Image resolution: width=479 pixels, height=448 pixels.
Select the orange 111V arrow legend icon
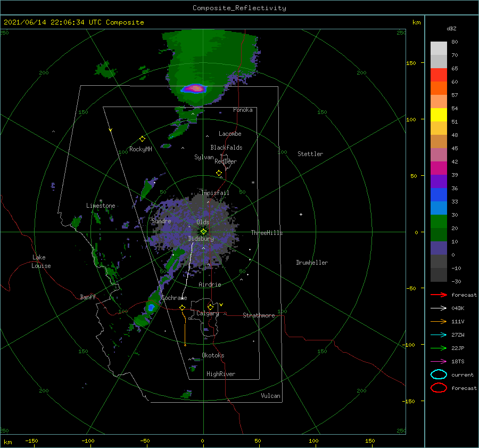click(439, 321)
